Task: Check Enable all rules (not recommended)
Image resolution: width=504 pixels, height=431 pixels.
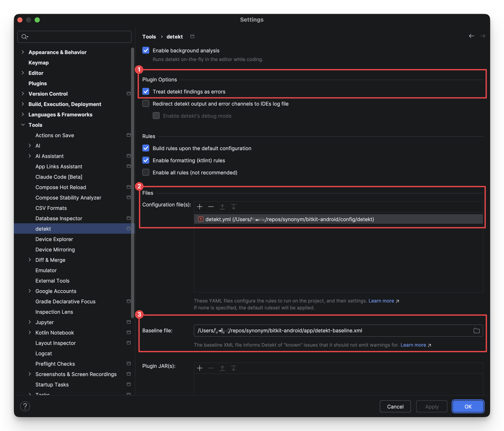Action: click(146, 172)
